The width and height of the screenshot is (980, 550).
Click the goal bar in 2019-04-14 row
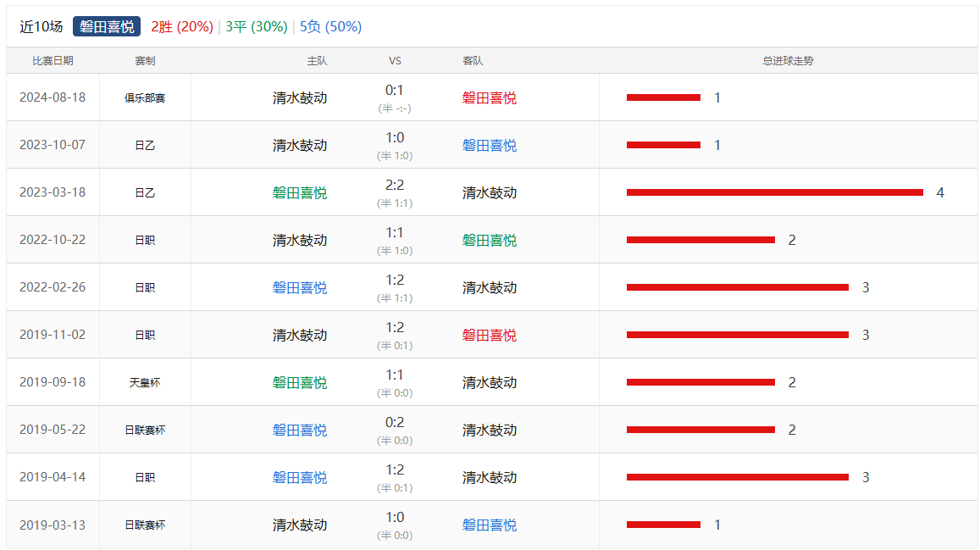tap(738, 477)
